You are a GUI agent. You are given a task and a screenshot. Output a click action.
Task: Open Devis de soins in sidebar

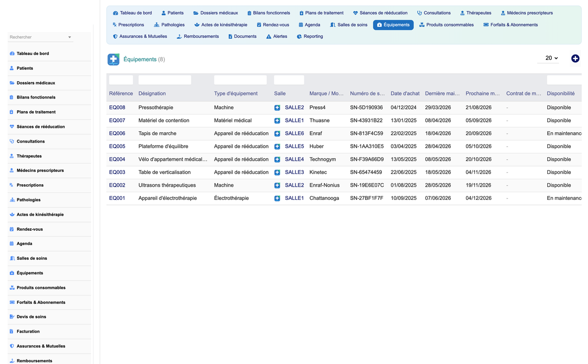click(31, 317)
